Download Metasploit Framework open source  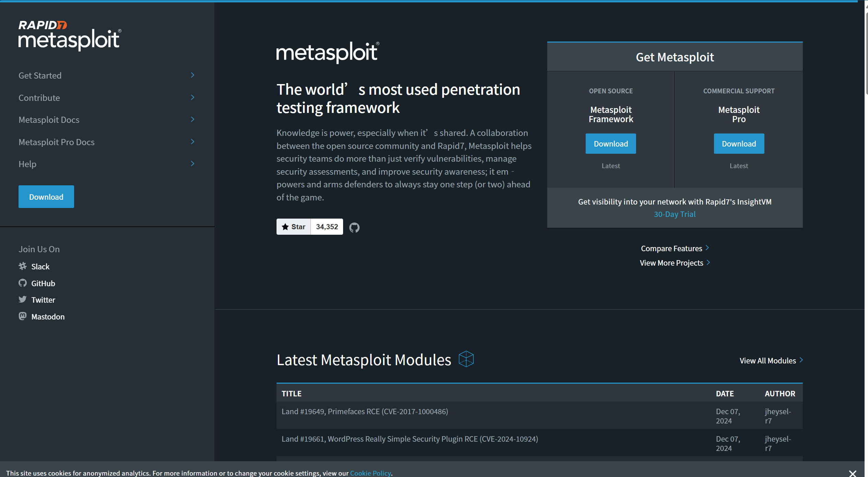[611, 144]
